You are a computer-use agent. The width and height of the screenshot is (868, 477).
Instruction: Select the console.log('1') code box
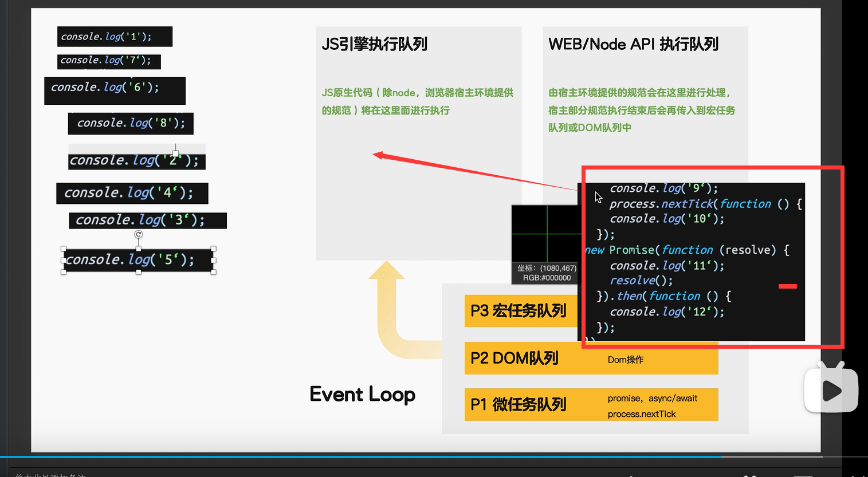(x=115, y=37)
